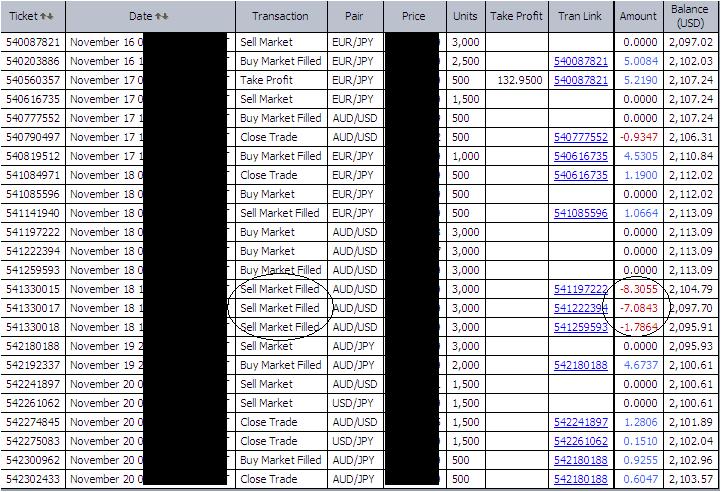Open Tran Link 542180188 in row 542300962
Screen dimensions: 721x492
[x=581, y=460]
